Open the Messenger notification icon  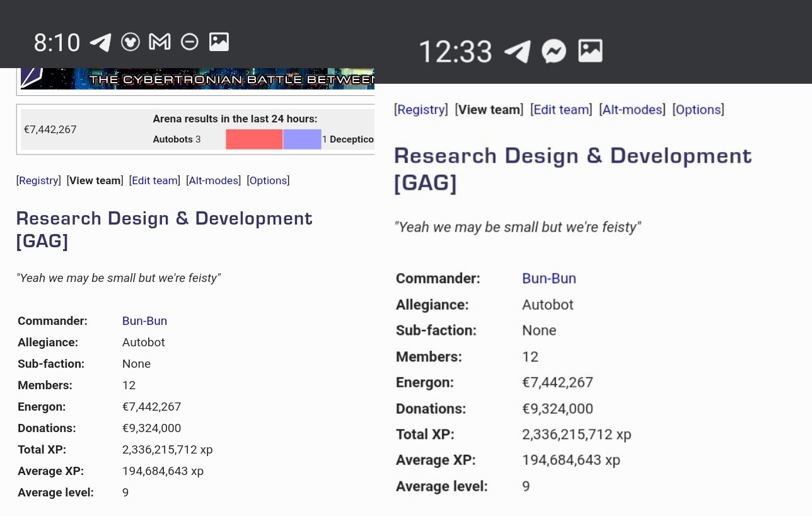click(x=554, y=51)
